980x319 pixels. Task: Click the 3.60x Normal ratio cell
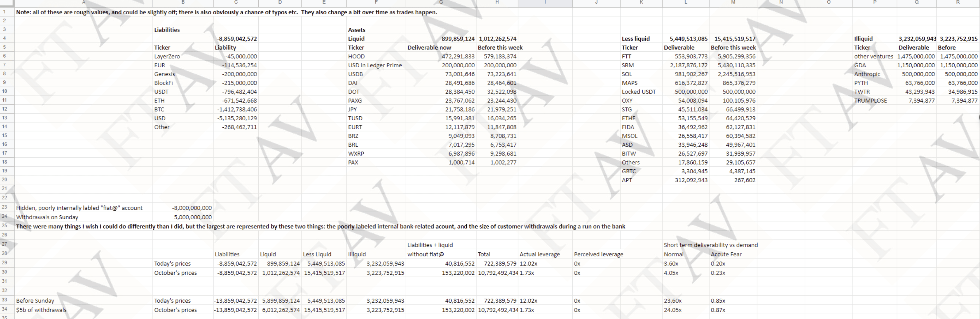671,263
